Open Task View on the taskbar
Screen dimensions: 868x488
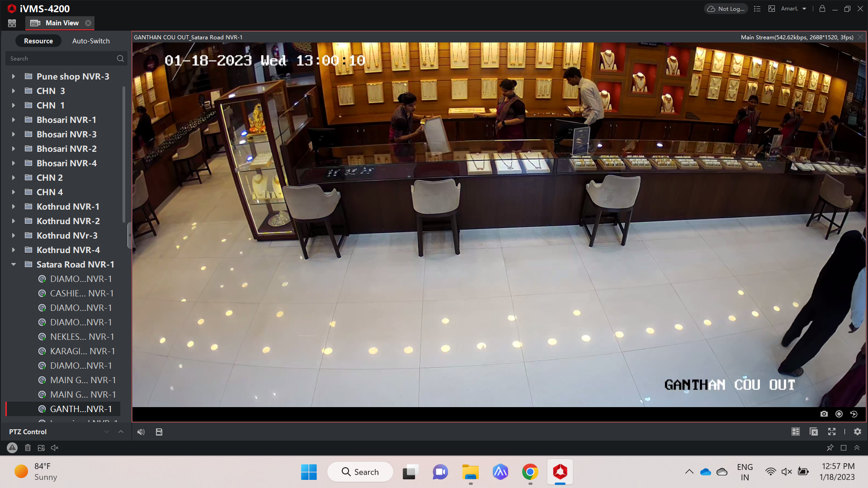point(410,472)
